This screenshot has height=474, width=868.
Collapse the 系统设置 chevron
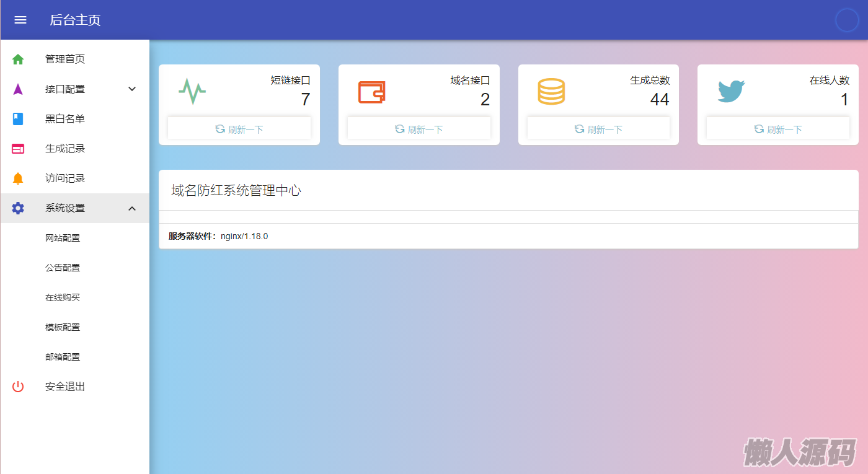tap(132, 208)
